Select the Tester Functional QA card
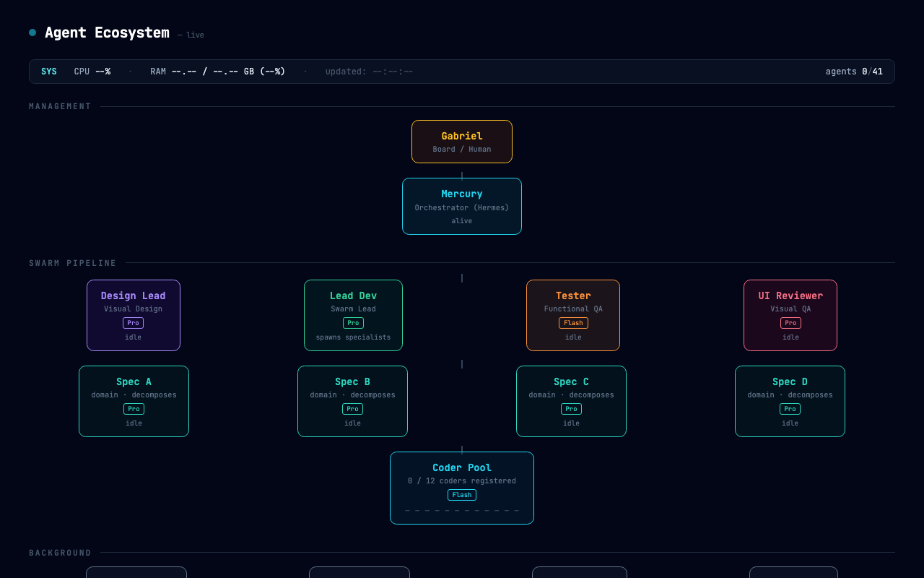Viewport: 924px width, 578px height. 573,315
